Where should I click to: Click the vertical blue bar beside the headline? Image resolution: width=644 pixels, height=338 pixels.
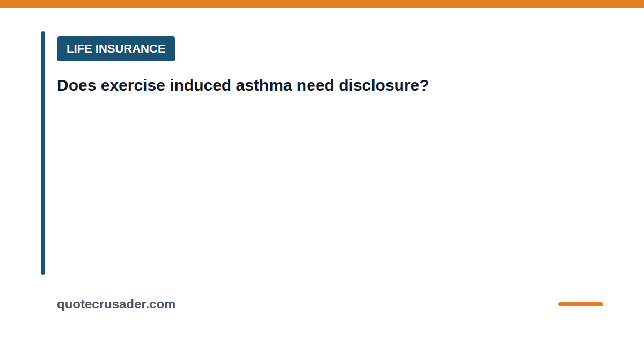(x=43, y=153)
